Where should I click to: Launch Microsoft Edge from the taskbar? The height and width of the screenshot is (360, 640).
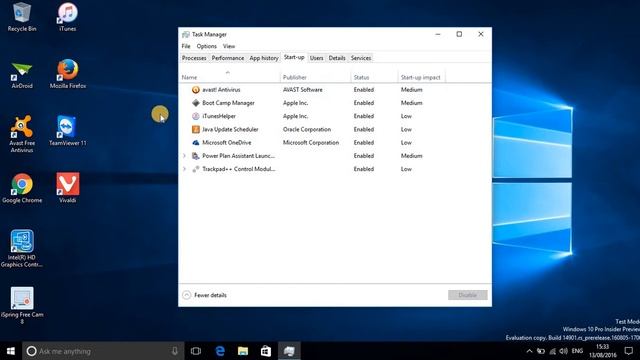coord(220,351)
